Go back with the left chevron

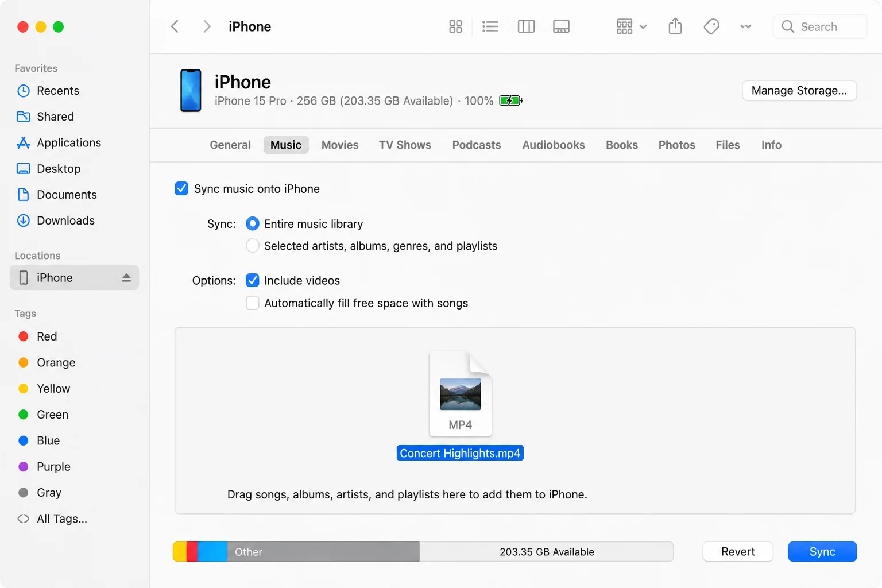[x=175, y=26]
